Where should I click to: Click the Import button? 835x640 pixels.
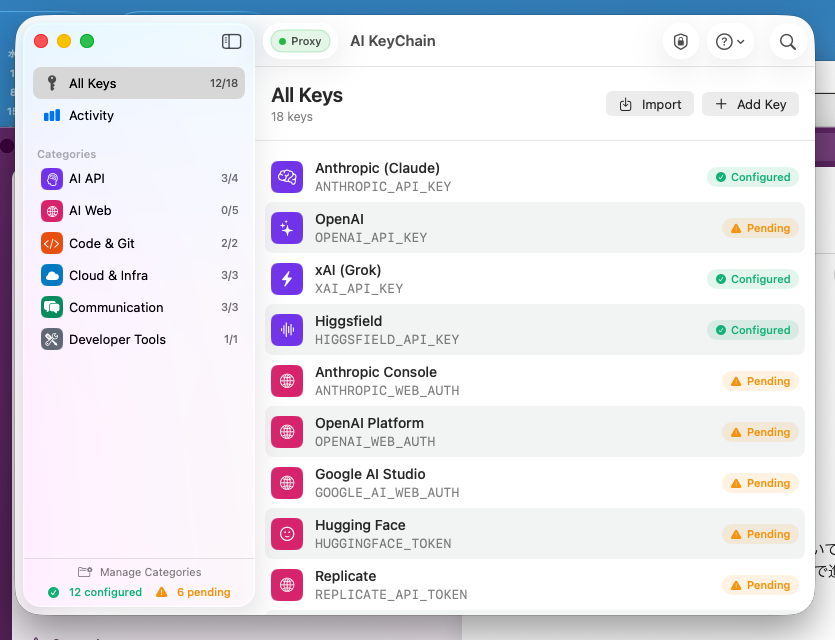click(650, 104)
